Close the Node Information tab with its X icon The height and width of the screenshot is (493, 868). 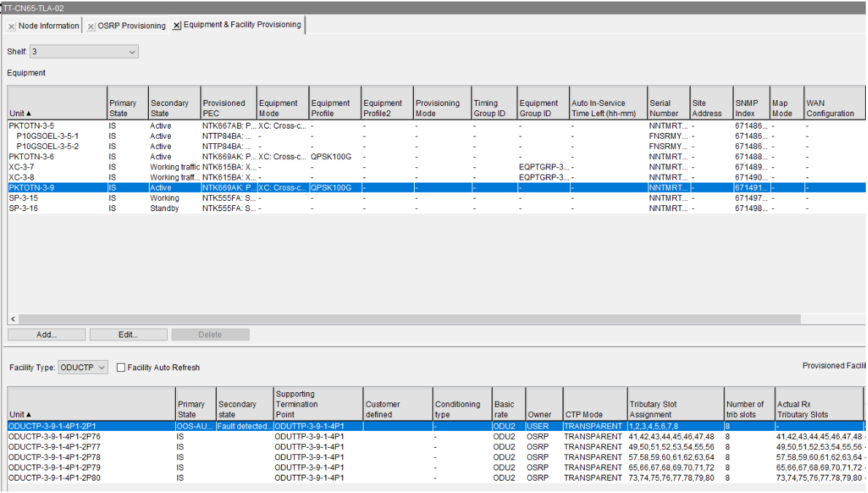pos(12,26)
